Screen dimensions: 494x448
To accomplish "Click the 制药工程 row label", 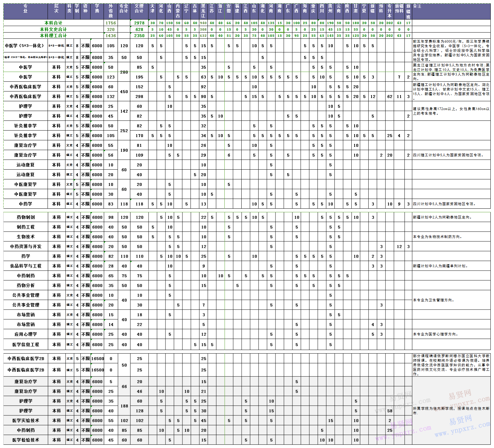I will pyautogui.click(x=26, y=227).
